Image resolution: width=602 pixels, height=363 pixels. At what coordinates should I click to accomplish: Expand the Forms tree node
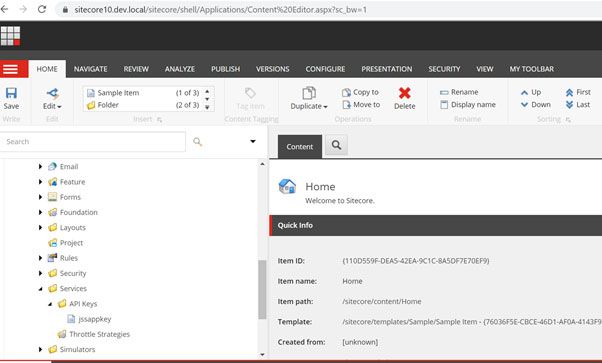pyautogui.click(x=40, y=197)
